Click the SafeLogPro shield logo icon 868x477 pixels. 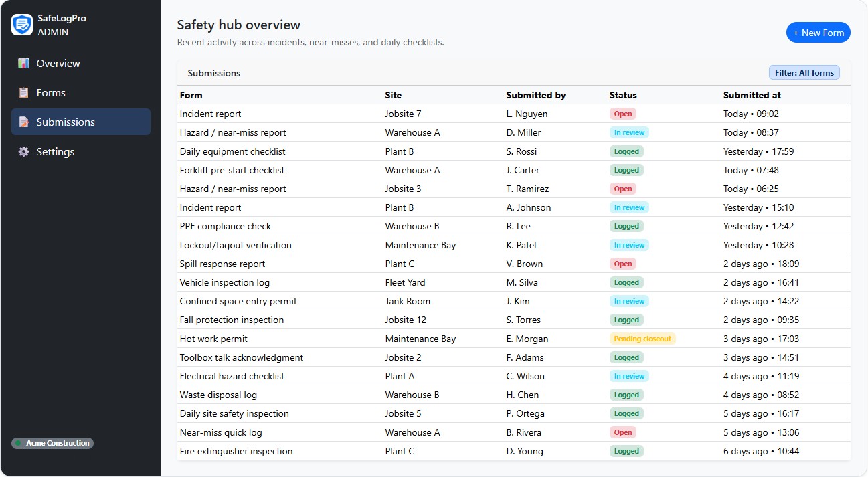[21, 25]
